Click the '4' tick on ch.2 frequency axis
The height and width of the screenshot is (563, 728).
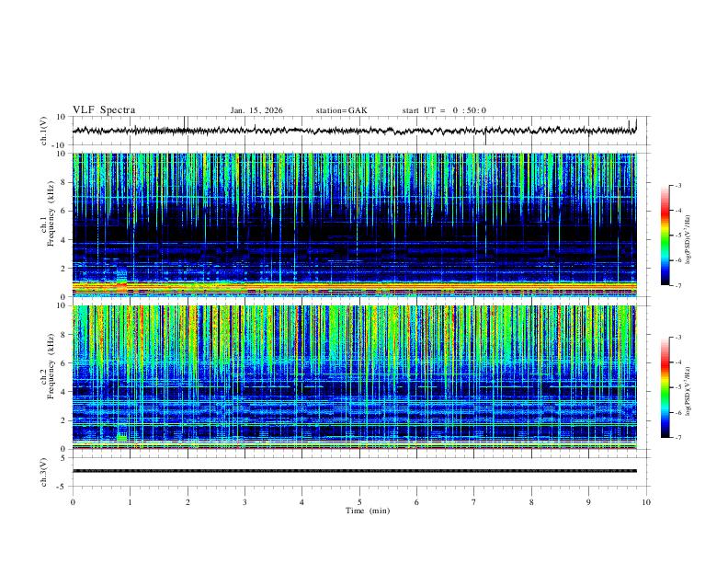click(x=63, y=392)
